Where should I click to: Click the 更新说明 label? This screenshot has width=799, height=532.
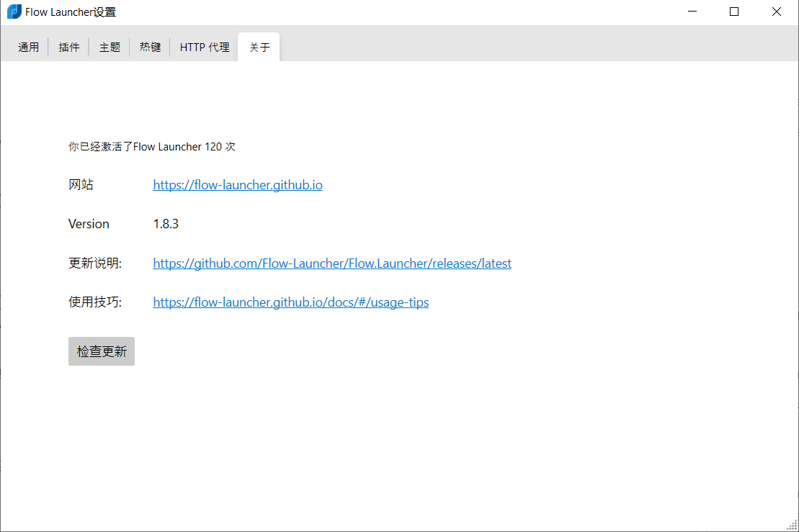coord(95,263)
